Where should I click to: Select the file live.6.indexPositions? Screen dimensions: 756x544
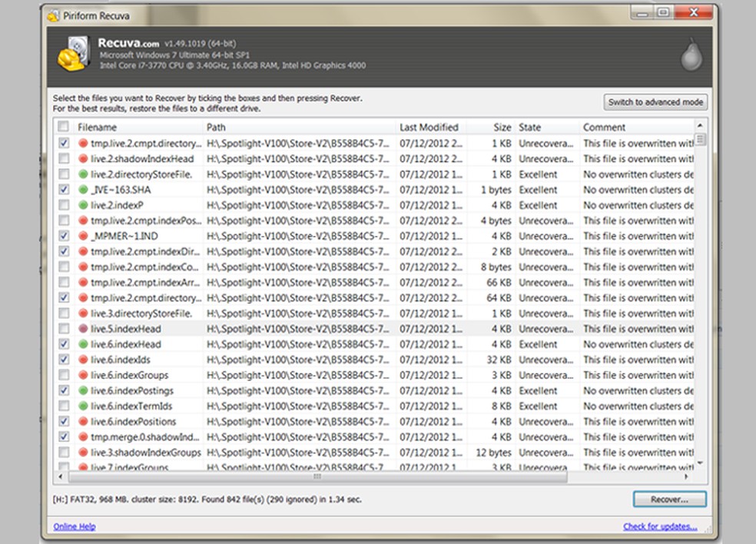pos(134,422)
